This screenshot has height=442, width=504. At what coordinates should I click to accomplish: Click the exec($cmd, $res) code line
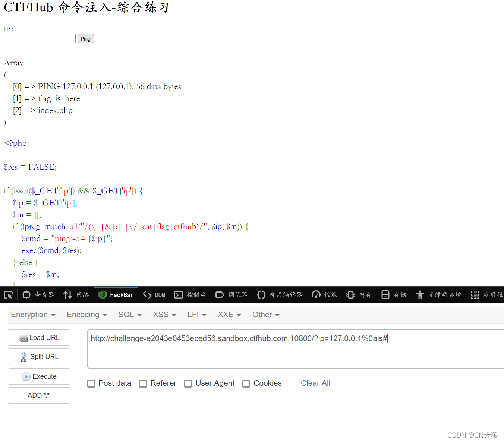coord(51,250)
